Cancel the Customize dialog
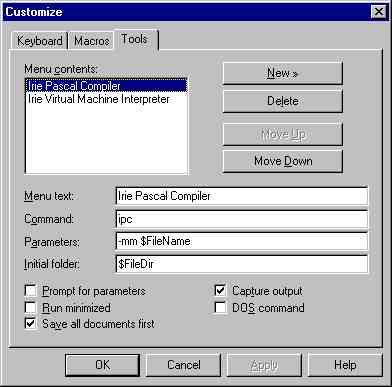The image size is (392, 387). pyautogui.click(x=183, y=365)
